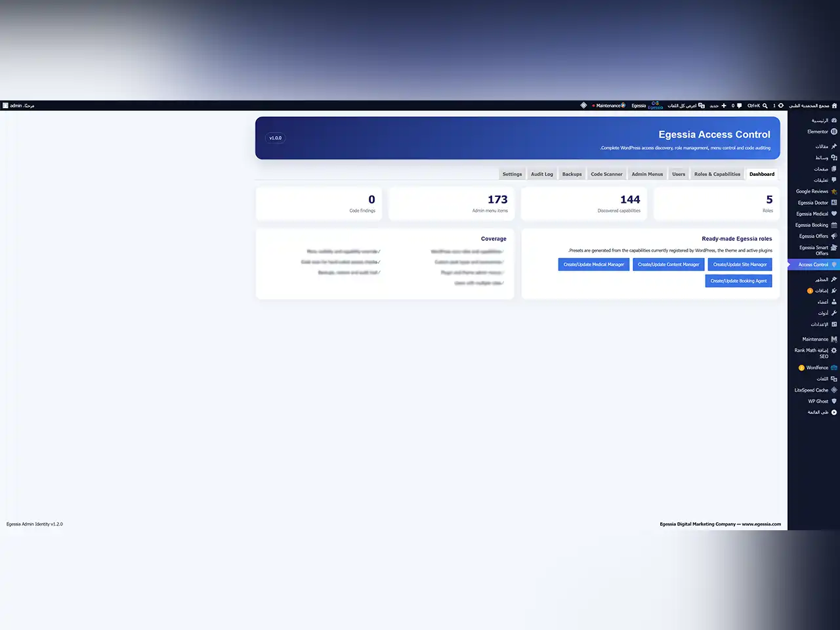Open the comments bubble in admin bar
This screenshot has width=840, height=630.
740,106
